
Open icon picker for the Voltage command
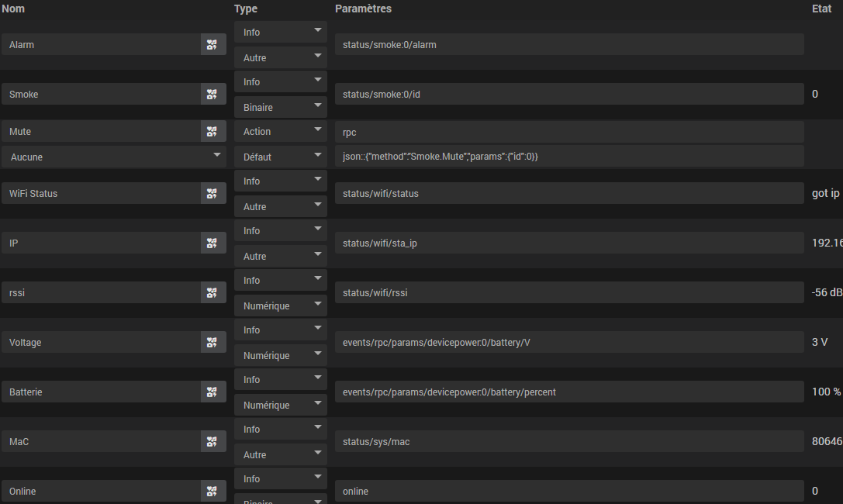213,342
